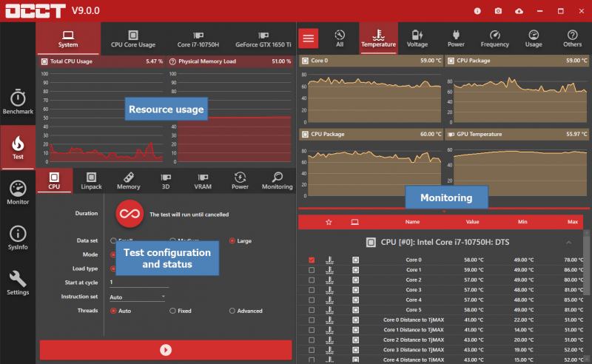Select Auto threads option
Image resolution: width=592 pixels, height=364 pixels.
121,311
